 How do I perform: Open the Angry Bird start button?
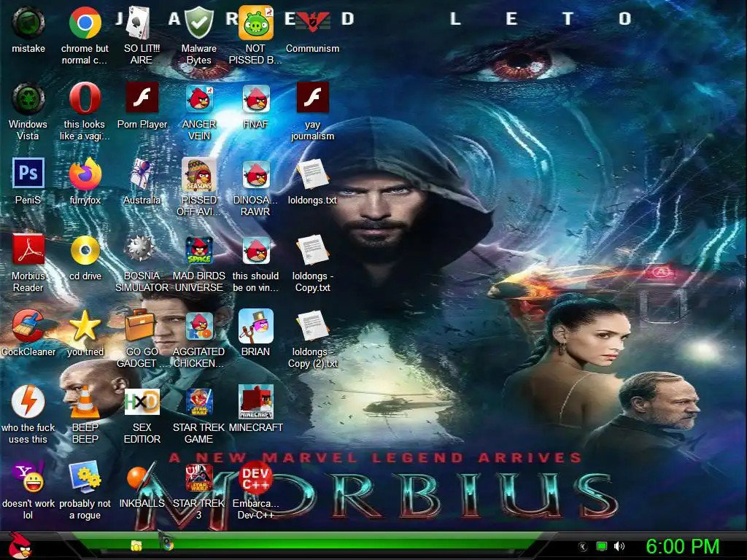tap(20, 545)
